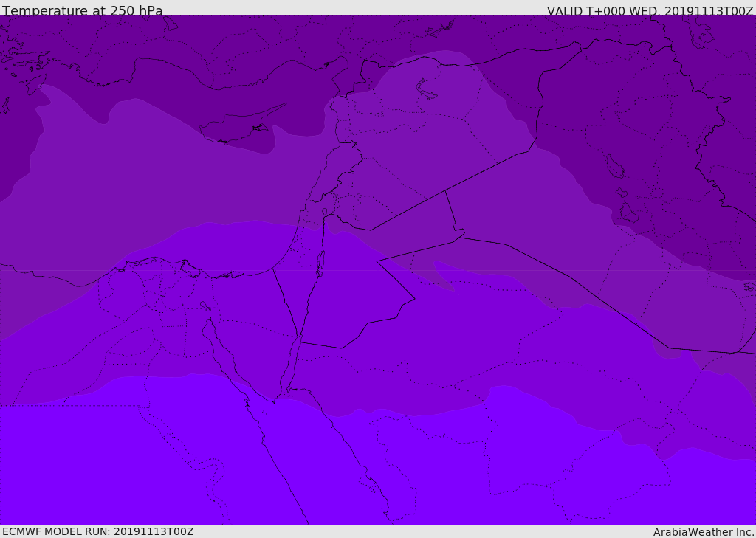
Task: Click the "ECMWF MODEL RUN" footer text
Action: click(97, 531)
